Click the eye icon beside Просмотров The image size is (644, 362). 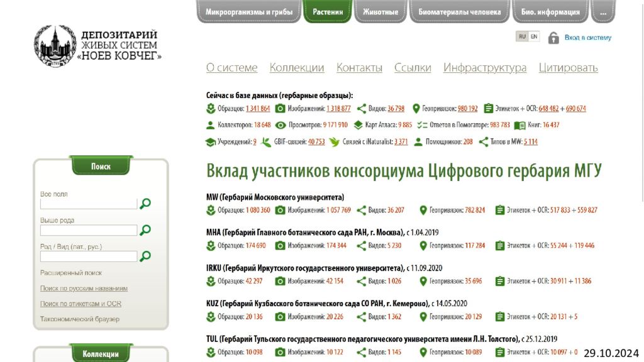280,125
